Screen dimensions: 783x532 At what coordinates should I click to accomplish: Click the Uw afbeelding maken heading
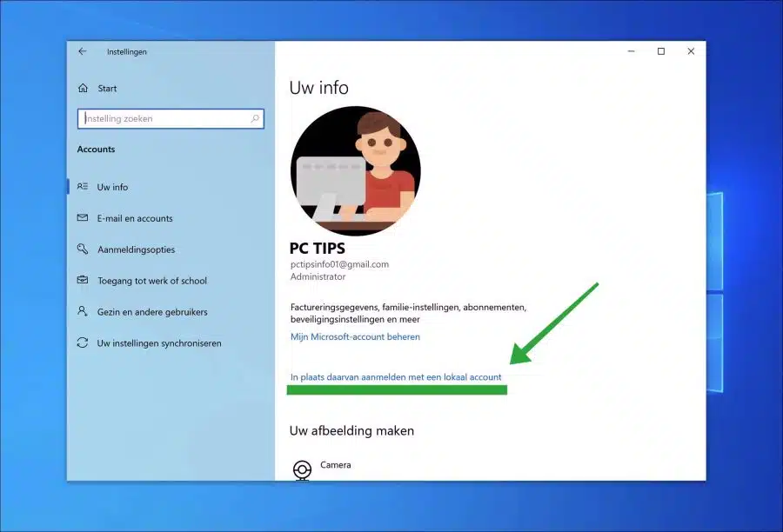click(x=351, y=430)
